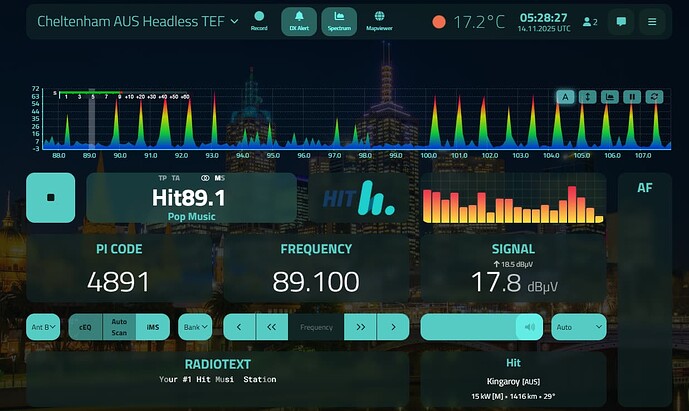Adjust the volume slider bar

[x=470, y=326]
